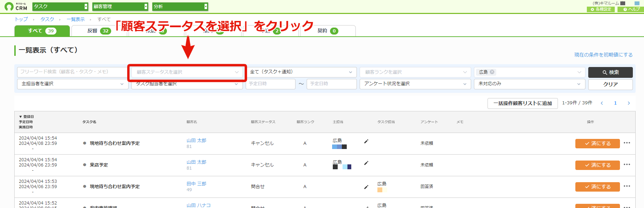The image size is (644, 208).
Task: Click the Kimaroom CRM logo
Action: tap(16, 6)
